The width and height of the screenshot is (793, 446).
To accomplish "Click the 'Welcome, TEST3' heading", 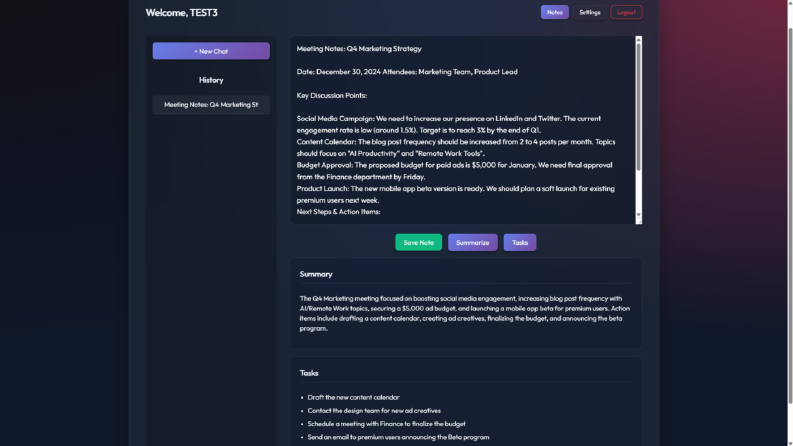I will pyautogui.click(x=182, y=13).
